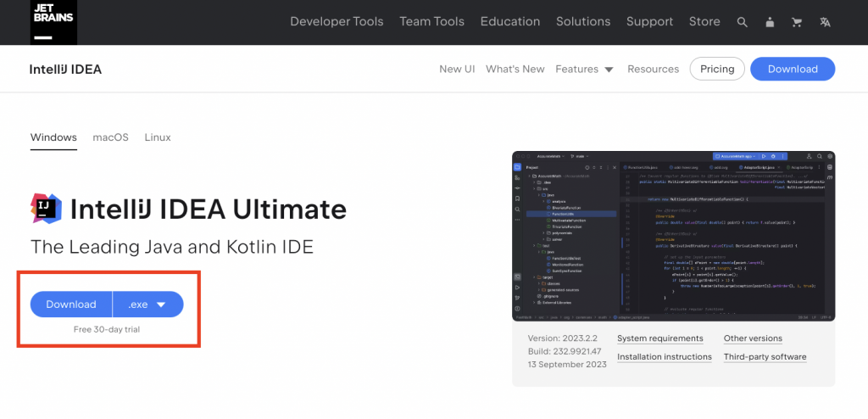Image resolution: width=868 pixels, height=419 pixels.
Task: Open the account profile icon
Action: (770, 22)
